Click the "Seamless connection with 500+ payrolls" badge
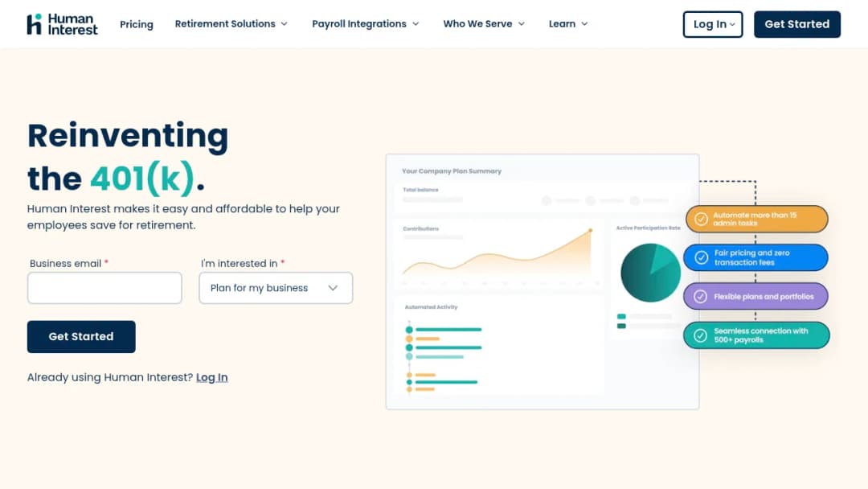Image resolution: width=868 pixels, height=489 pixels. [756, 335]
